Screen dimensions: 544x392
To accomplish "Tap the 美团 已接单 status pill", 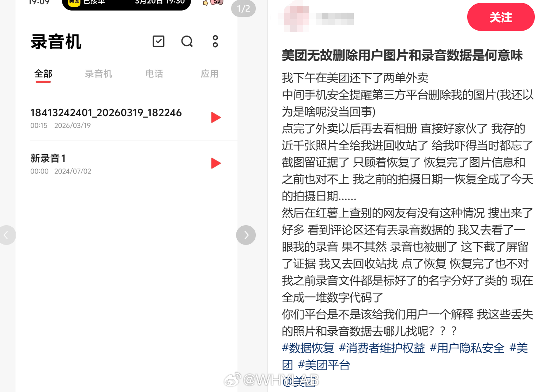I will click(x=126, y=4).
